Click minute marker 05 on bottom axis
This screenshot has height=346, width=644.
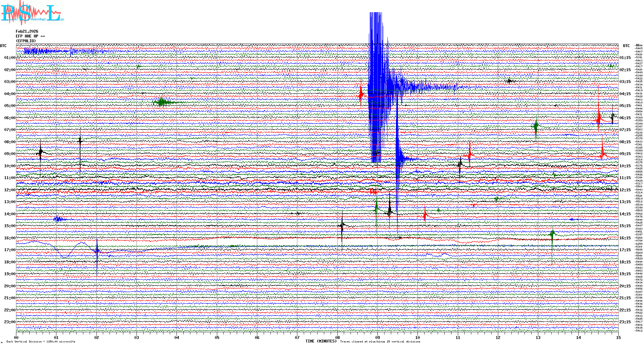click(x=217, y=337)
